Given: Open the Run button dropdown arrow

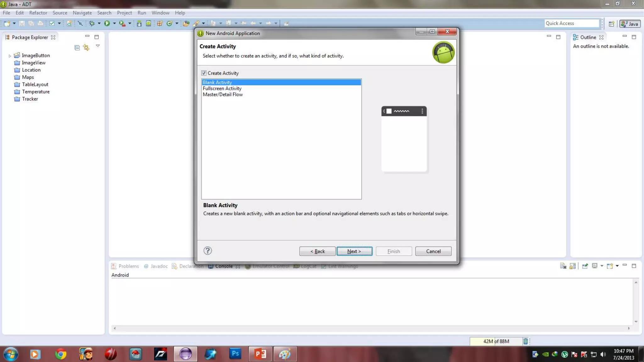Looking at the screenshot, I should point(114,23).
